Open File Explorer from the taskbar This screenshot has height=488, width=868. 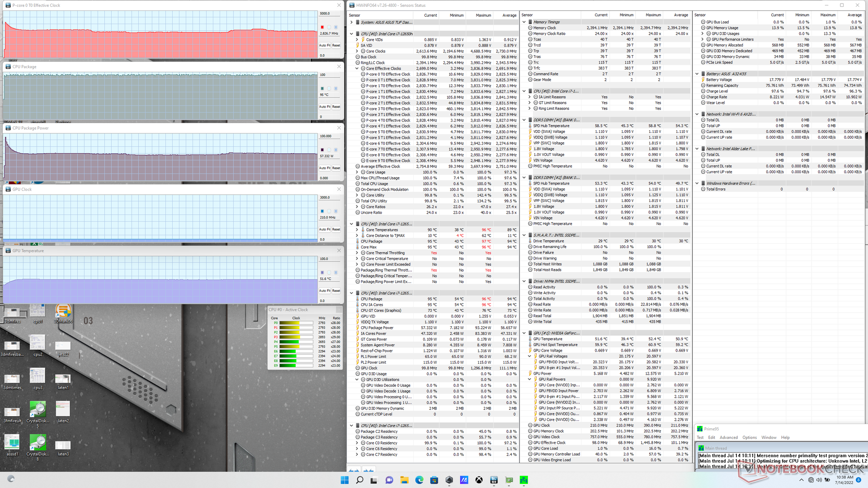(404, 480)
